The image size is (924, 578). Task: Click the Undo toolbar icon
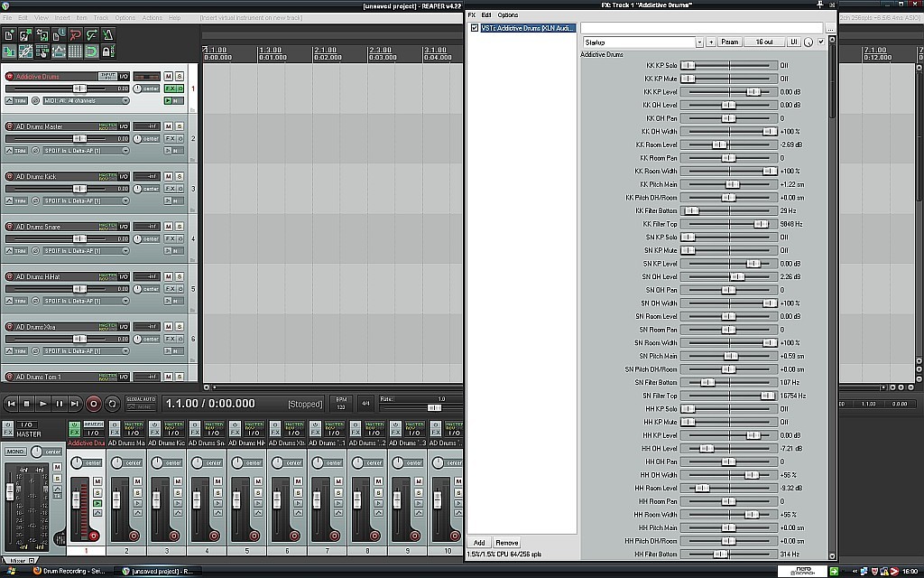[x=76, y=35]
